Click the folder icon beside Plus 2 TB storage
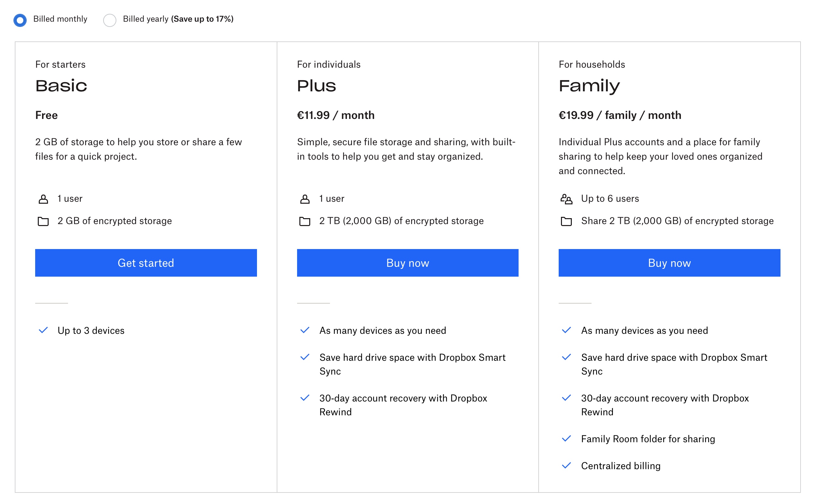Screen dimensions: 815x504 305,221
